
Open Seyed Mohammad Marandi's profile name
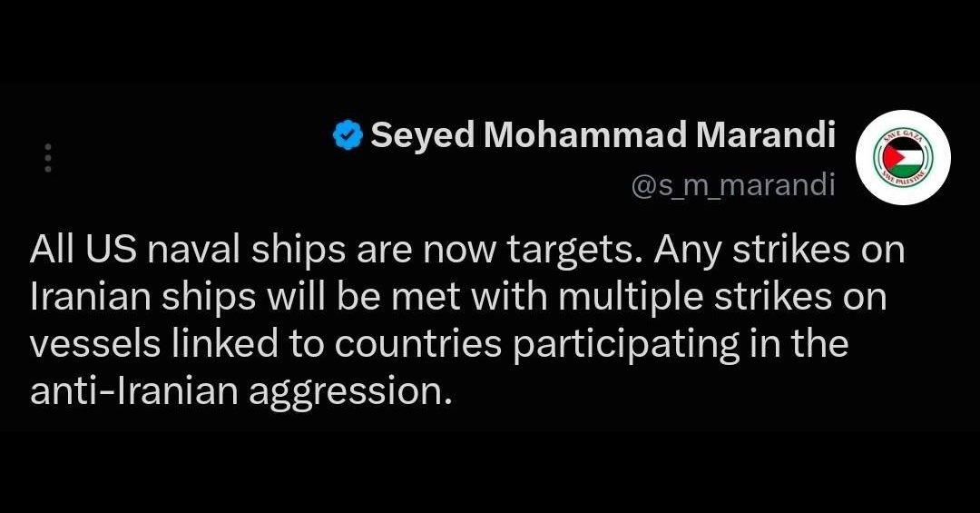(603, 135)
